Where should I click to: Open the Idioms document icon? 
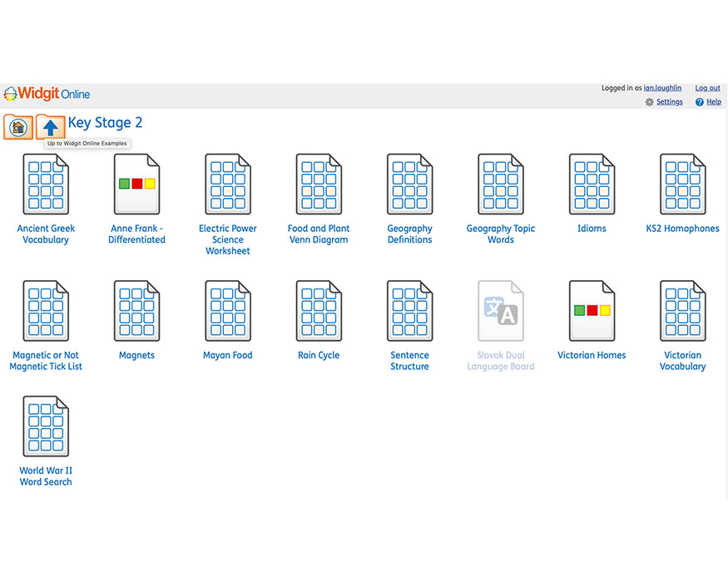(592, 184)
